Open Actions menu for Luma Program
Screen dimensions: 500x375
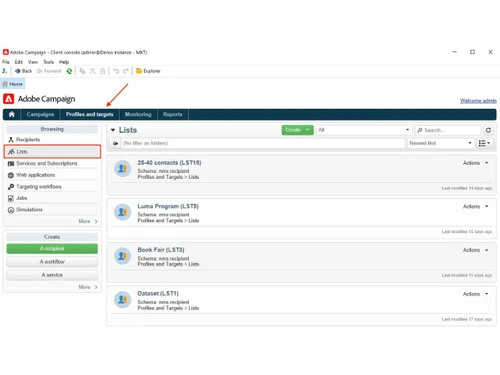pyautogui.click(x=476, y=207)
